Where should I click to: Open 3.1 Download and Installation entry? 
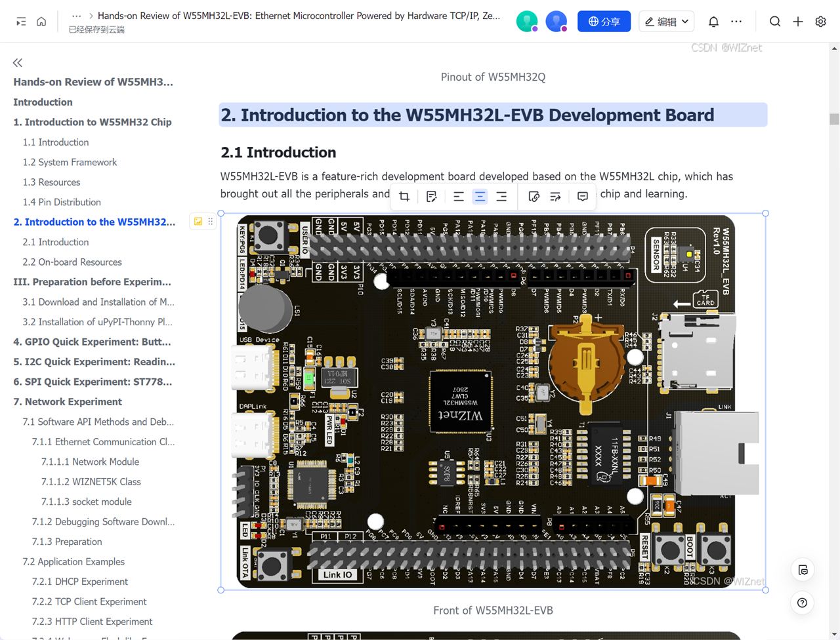[98, 302]
